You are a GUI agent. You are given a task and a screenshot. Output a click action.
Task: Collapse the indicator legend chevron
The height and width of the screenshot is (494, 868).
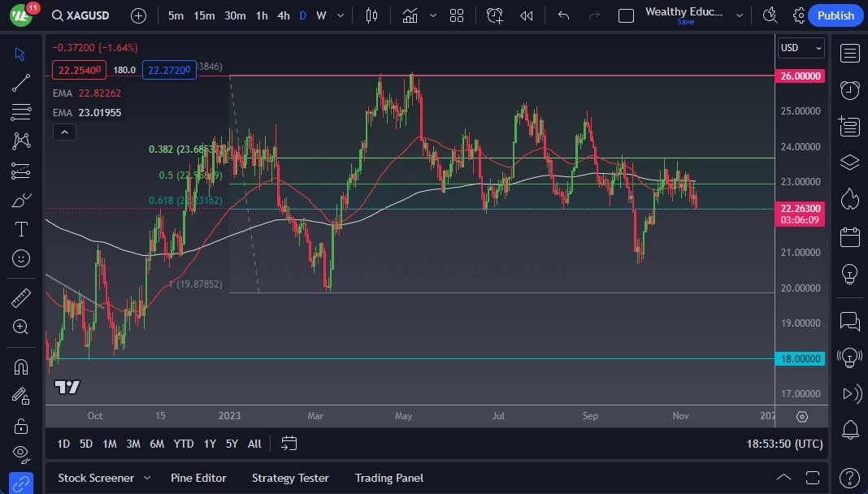[64, 132]
